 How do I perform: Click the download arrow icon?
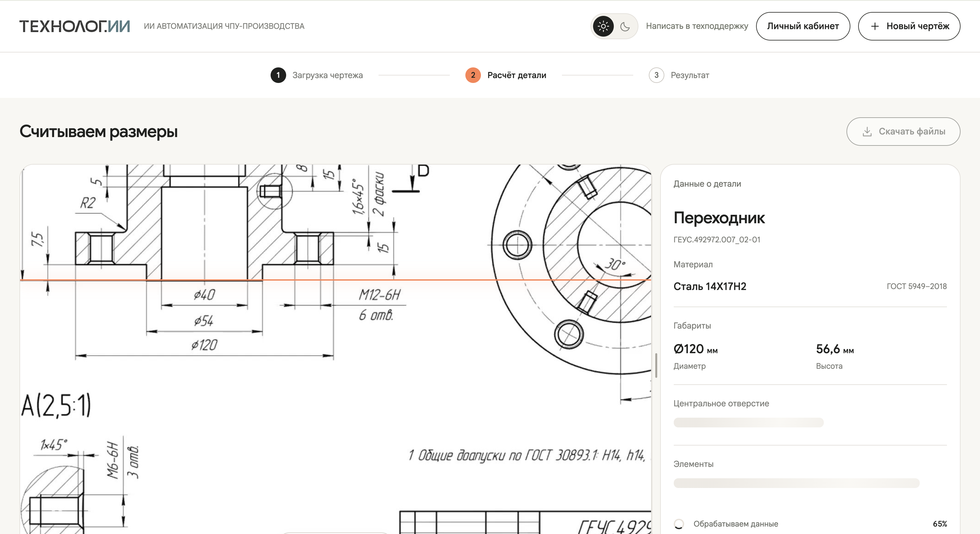coord(867,131)
